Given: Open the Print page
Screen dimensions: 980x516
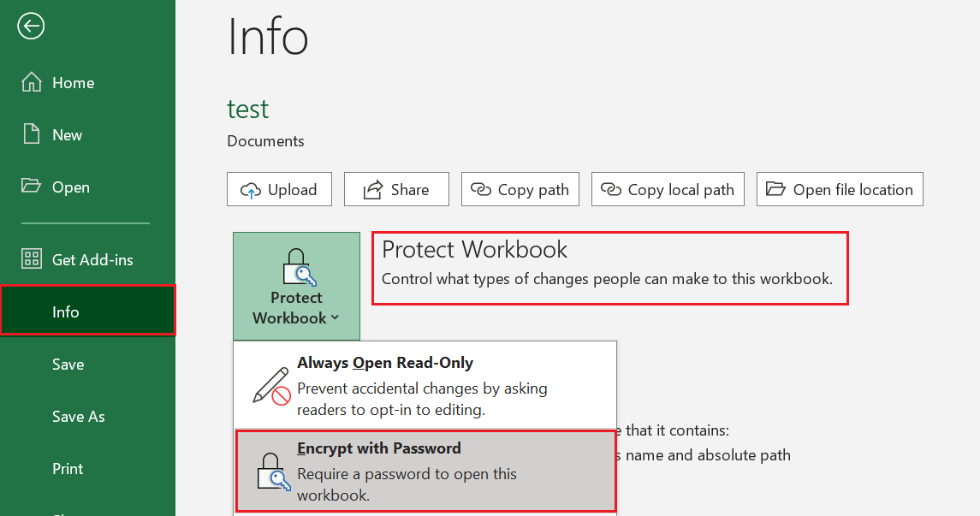Looking at the screenshot, I should coord(87,469).
